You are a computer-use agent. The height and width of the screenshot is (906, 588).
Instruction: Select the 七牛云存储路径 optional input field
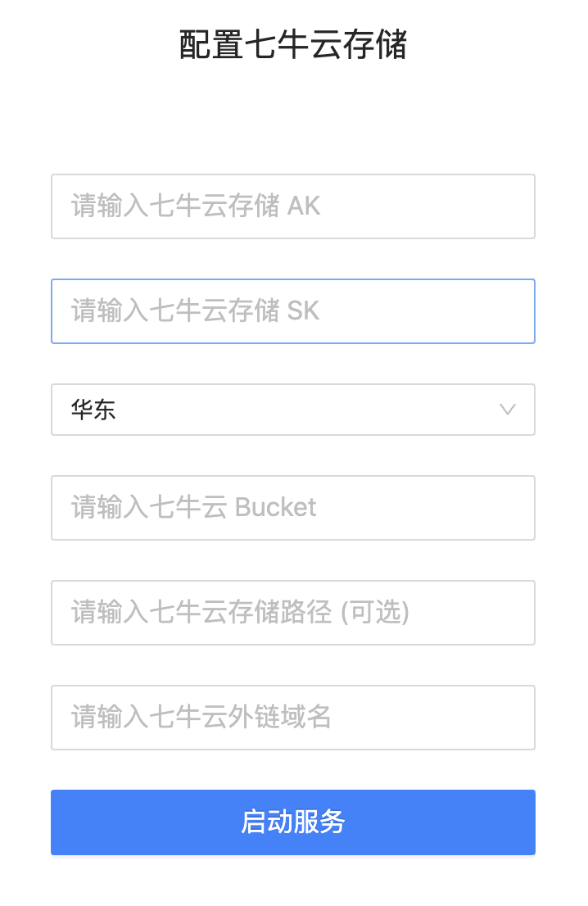coord(293,613)
